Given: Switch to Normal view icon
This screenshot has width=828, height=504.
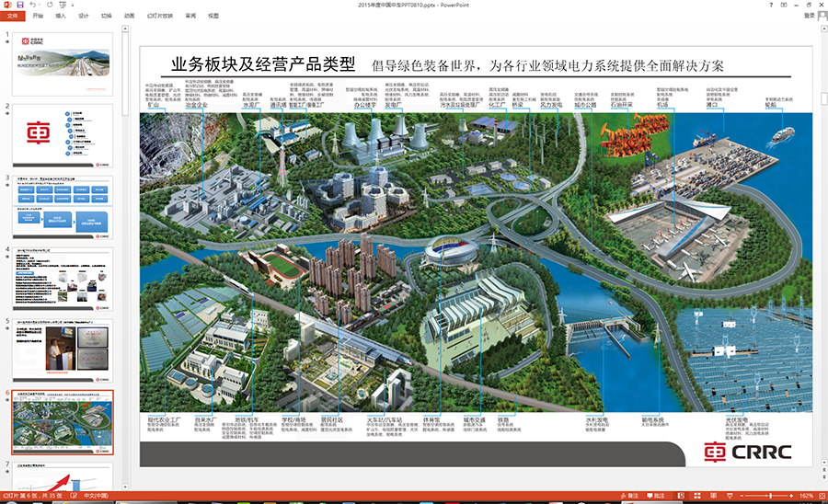Looking at the screenshot, I should click(x=681, y=496).
